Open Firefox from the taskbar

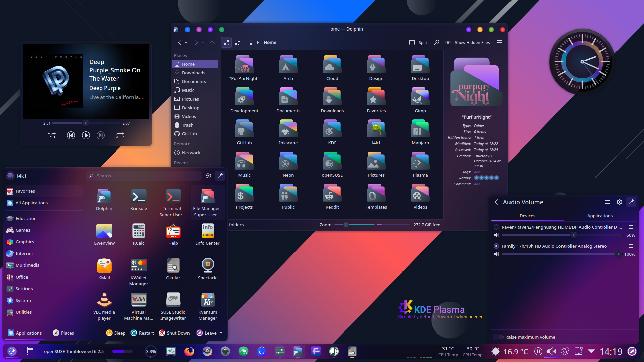click(x=189, y=351)
